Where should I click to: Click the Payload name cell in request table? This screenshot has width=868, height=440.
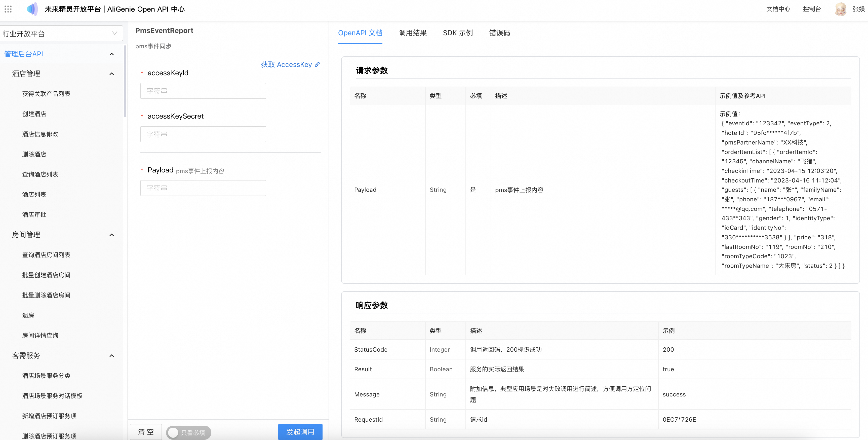pyautogui.click(x=365, y=190)
